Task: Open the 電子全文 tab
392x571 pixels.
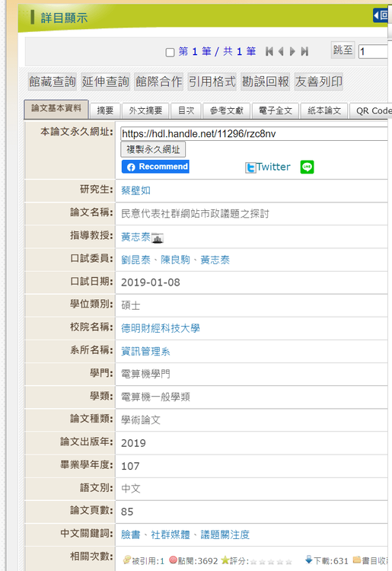Action: [276, 110]
